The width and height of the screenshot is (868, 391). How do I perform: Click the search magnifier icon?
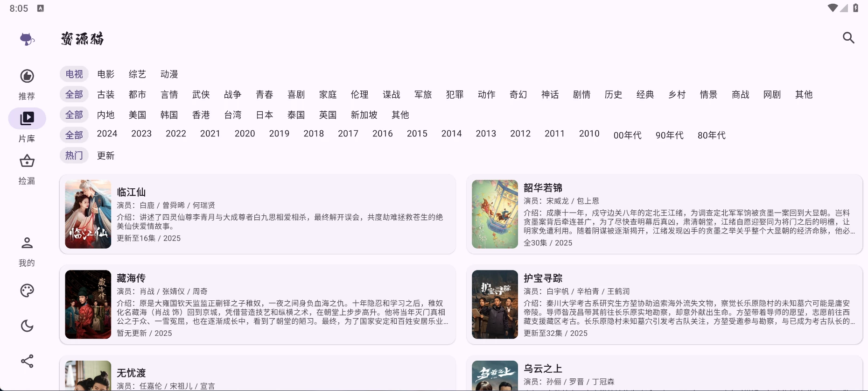[848, 38]
